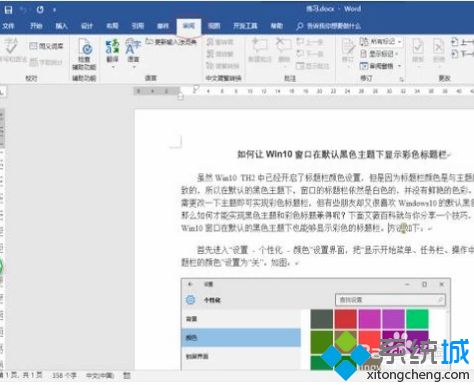Open the 文件 tab
The width and height of the screenshot is (474, 385).
(8, 26)
